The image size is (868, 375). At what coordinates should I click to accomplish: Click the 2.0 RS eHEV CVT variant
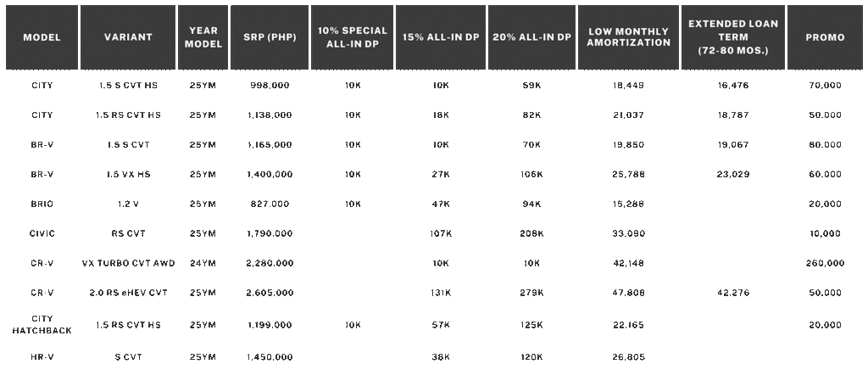[x=129, y=293]
